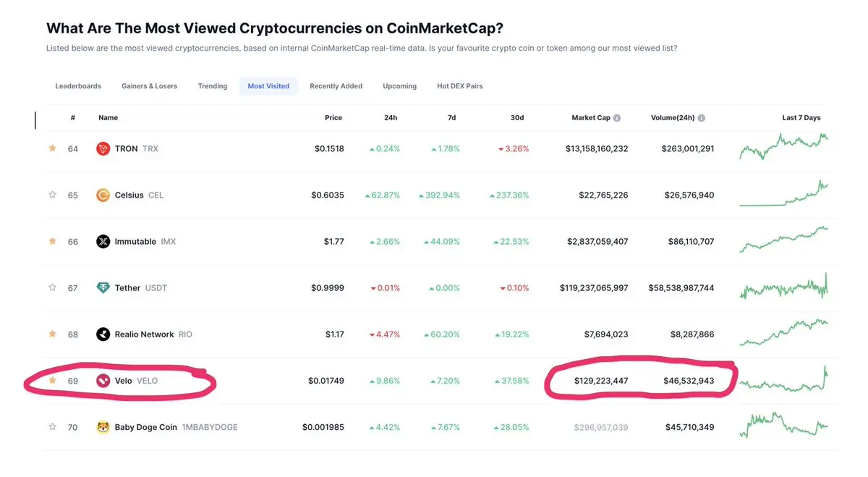Open the Hot DEX Pairs tab
Screen dimensions: 868x477
(460, 85)
